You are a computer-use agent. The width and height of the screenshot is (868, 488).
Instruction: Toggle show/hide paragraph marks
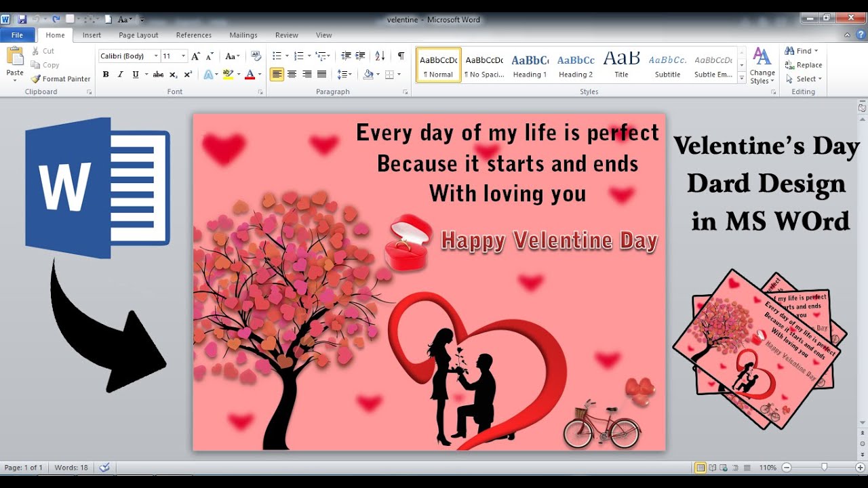[x=401, y=56]
